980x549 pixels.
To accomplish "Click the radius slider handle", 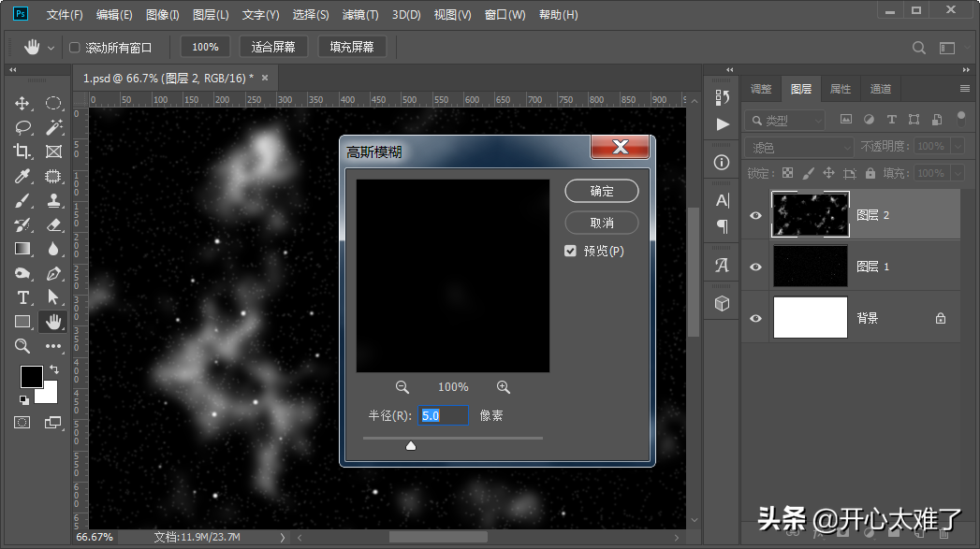I will pos(411,446).
